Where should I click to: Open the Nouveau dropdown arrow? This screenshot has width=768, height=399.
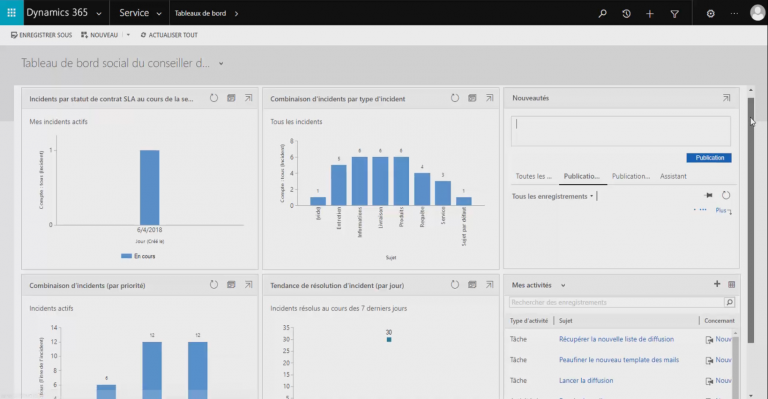128,35
